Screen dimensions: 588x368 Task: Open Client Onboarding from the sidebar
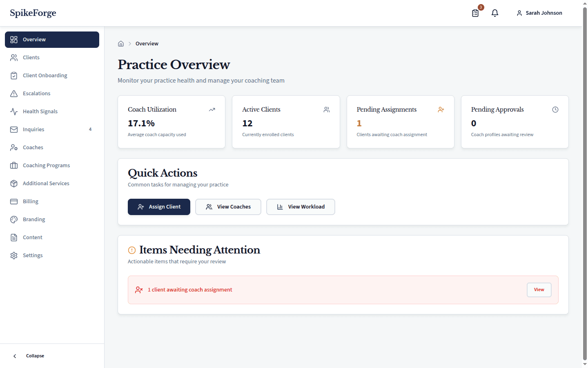45,75
